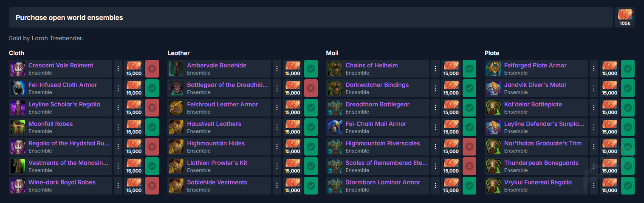The height and width of the screenshot is (203, 644).
Task: Click the Crescent Vale Raiment armor icon
Action: tap(18, 69)
